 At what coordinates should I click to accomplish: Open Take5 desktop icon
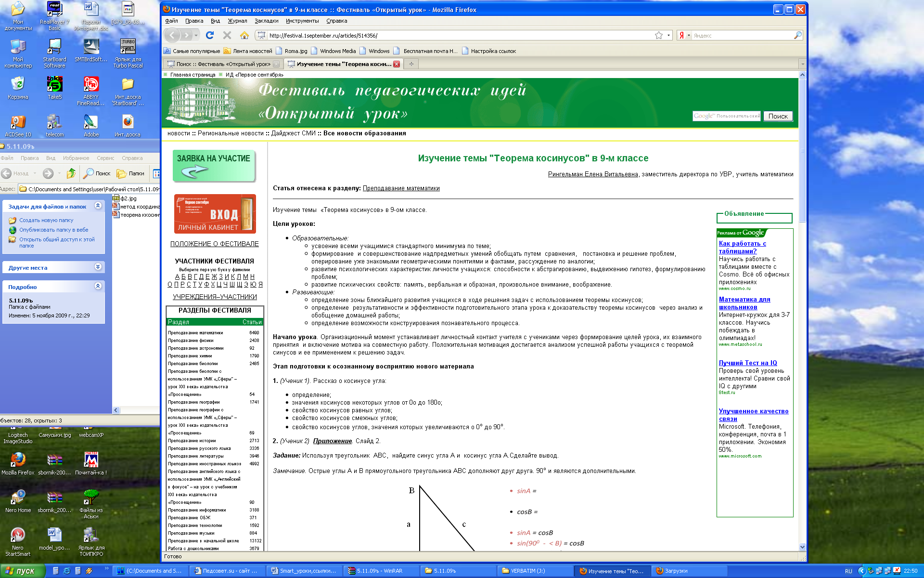54,88
